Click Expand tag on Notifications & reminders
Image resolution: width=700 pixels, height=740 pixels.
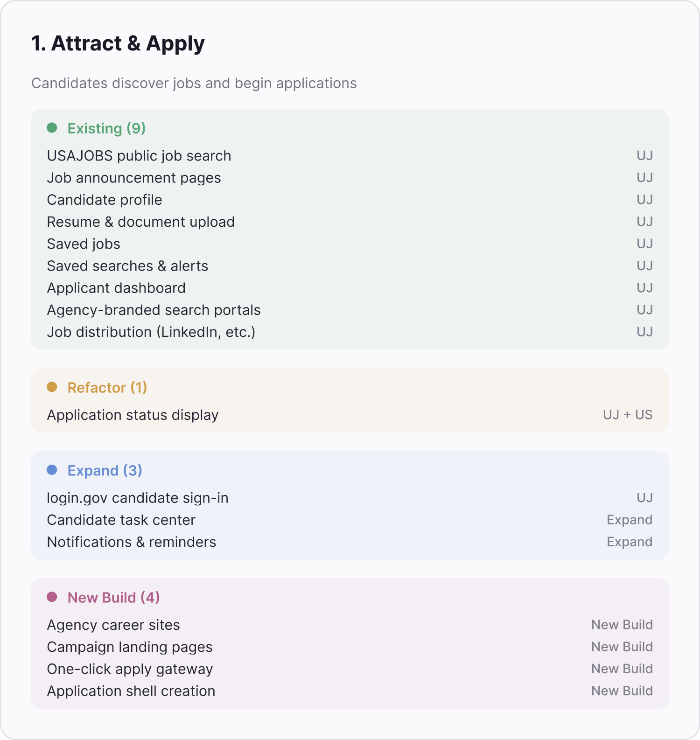tap(630, 542)
